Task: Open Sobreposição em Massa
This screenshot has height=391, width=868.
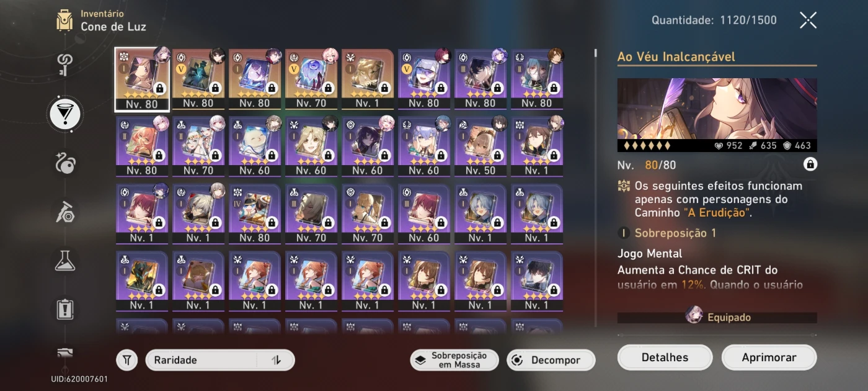Action: coord(454,360)
